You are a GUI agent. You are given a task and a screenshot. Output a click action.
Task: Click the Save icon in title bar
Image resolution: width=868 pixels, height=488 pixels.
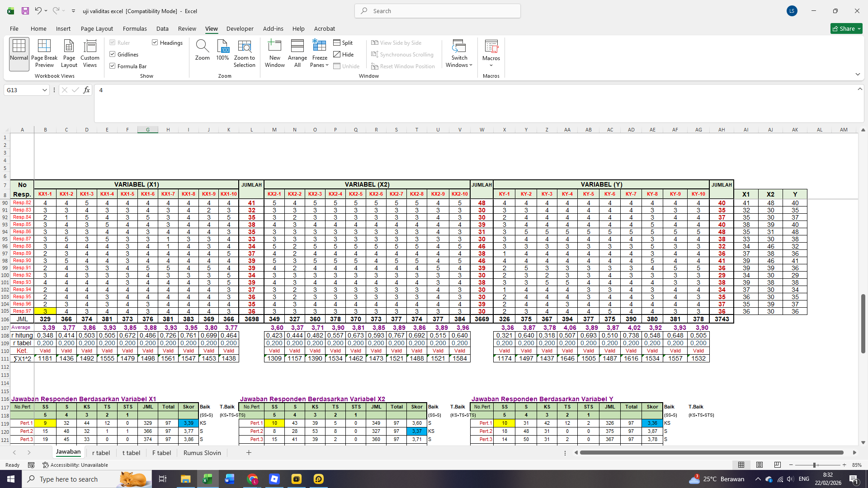[x=25, y=11]
